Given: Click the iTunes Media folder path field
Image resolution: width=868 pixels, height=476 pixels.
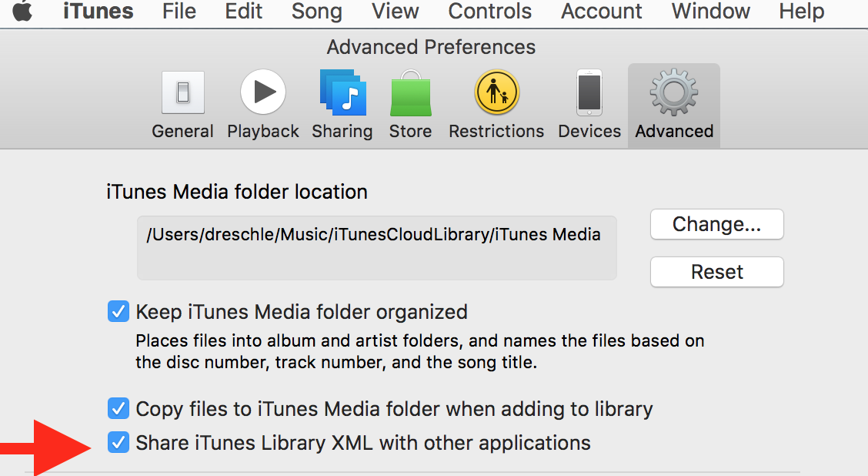Looking at the screenshot, I should [x=376, y=248].
